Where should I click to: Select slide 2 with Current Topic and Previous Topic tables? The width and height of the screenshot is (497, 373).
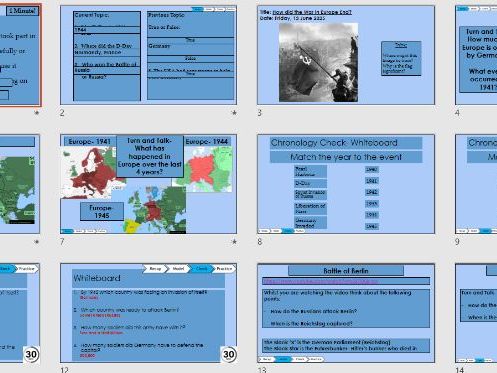tap(148, 55)
